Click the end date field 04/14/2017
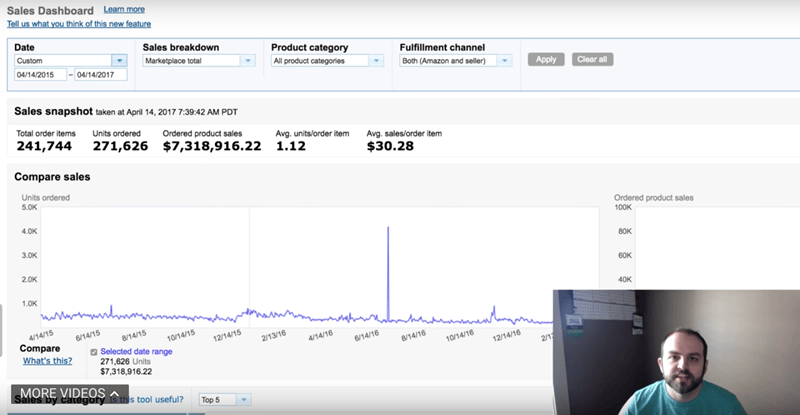 101,75
